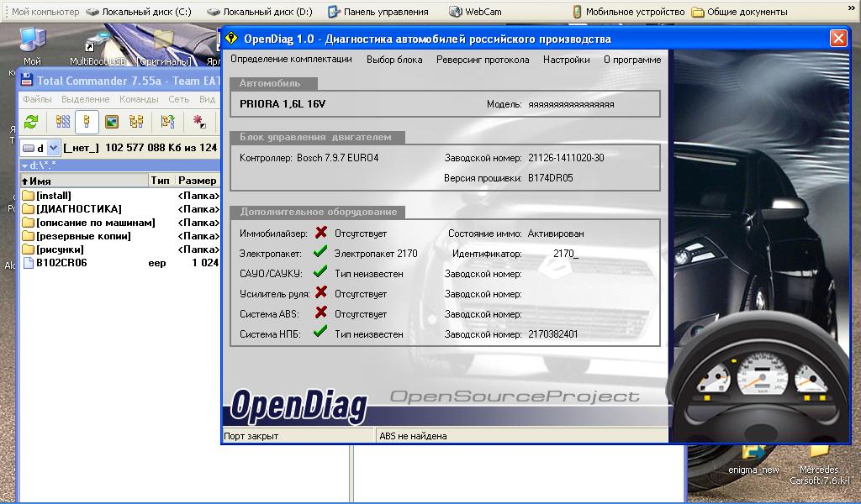Open Файлы menu in Total Commander

(x=37, y=99)
